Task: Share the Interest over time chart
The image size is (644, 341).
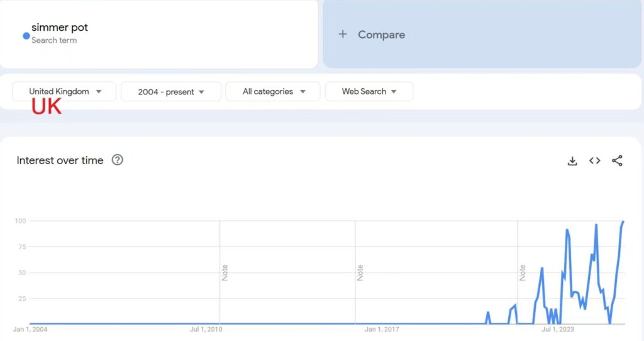Action: [x=617, y=161]
